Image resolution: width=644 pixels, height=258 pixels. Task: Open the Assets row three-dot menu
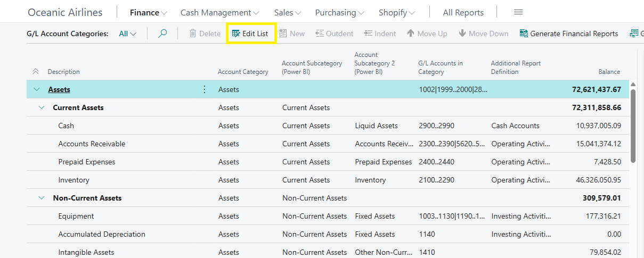click(x=205, y=89)
